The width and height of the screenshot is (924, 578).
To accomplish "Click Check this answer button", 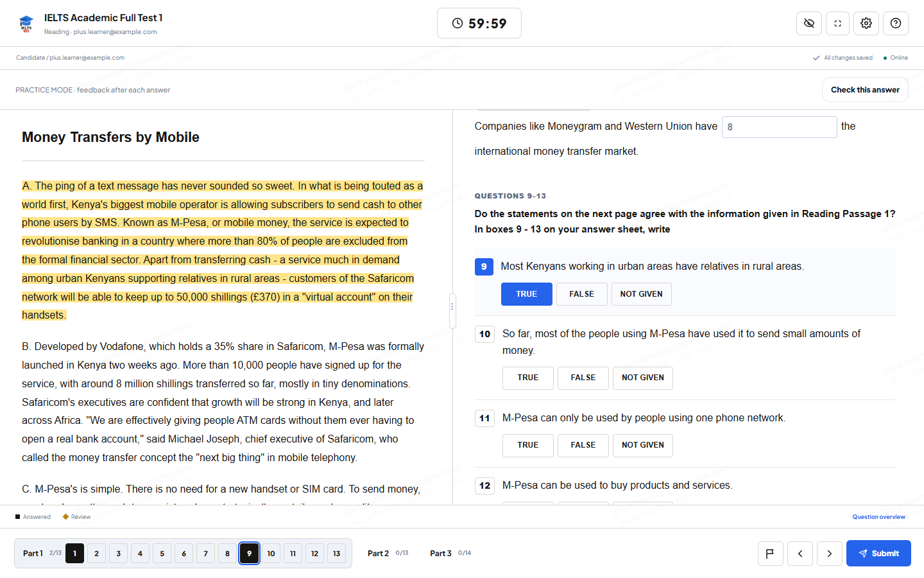I will tap(865, 90).
